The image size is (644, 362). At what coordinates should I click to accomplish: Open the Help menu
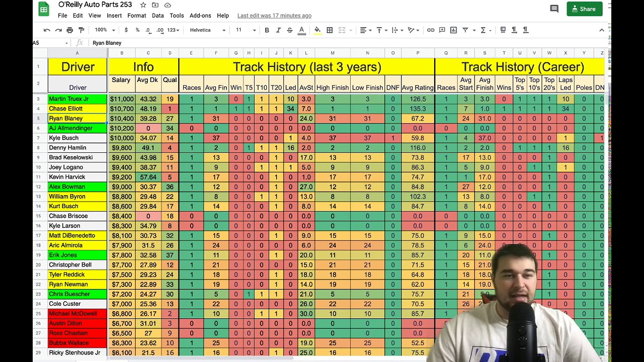223,16
